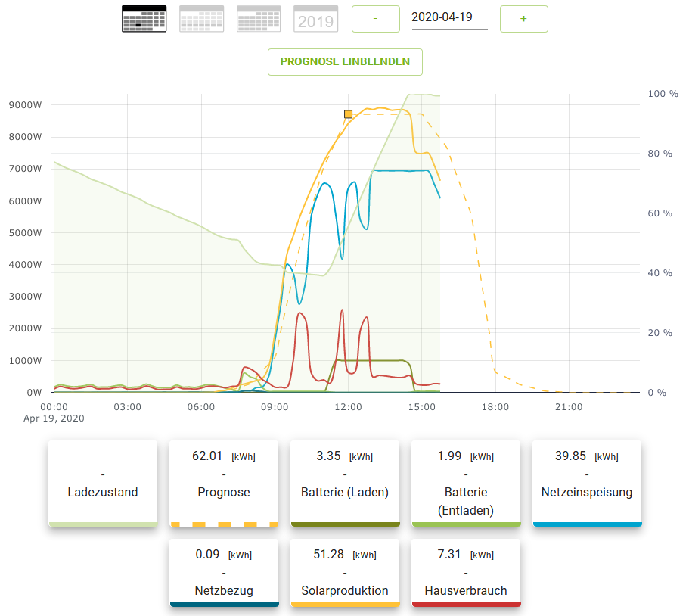Switch to the month view calendar icon
Viewport: 689px width, 616px height.
(259, 19)
